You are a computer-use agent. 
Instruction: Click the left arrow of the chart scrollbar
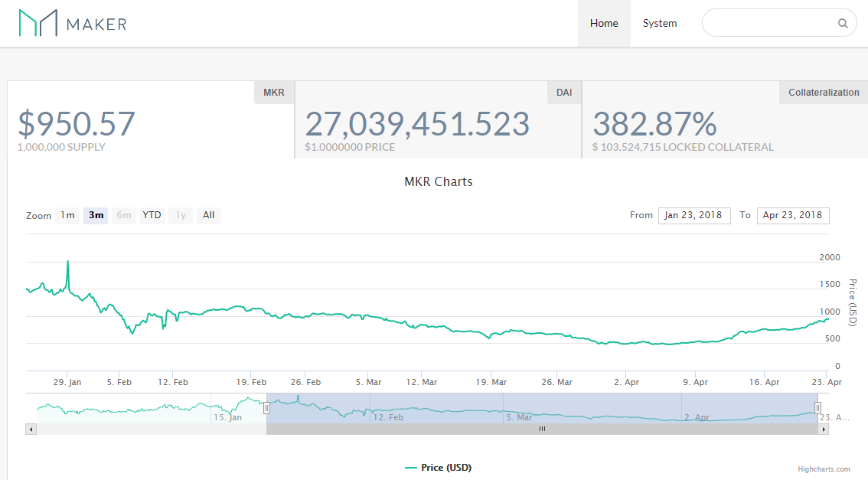click(31, 429)
